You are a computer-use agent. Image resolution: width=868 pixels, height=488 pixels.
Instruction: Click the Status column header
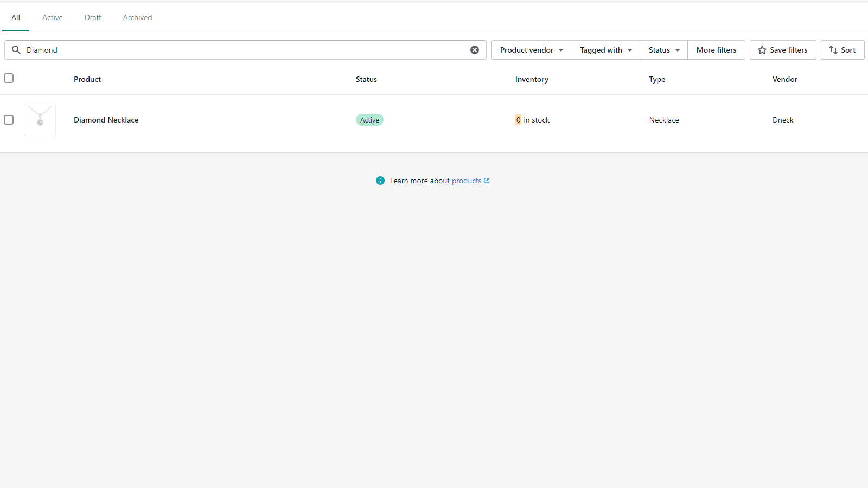pyautogui.click(x=366, y=79)
